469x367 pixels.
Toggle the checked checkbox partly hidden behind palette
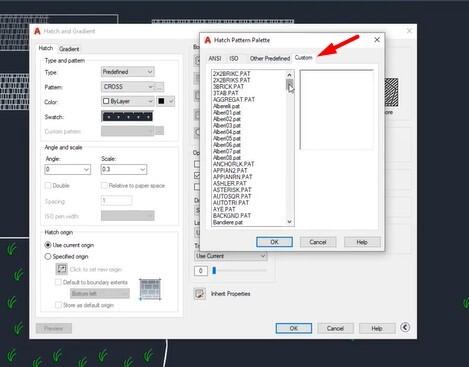click(x=197, y=175)
